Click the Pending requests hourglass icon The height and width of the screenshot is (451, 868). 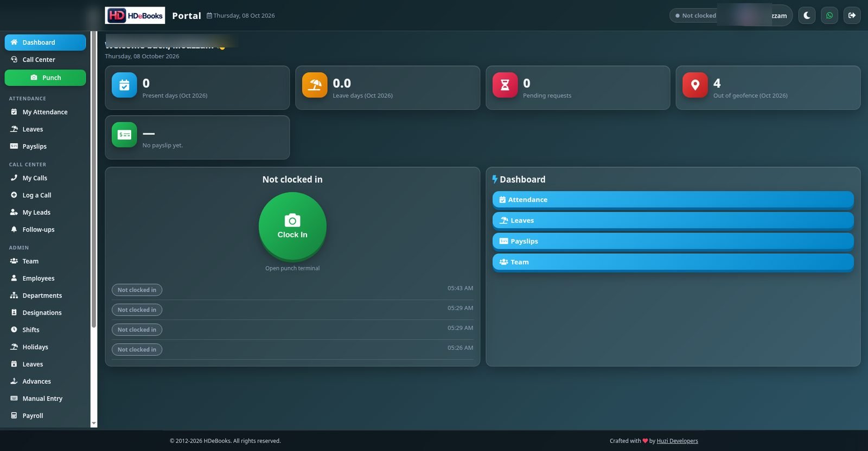[x=505, y=85]
